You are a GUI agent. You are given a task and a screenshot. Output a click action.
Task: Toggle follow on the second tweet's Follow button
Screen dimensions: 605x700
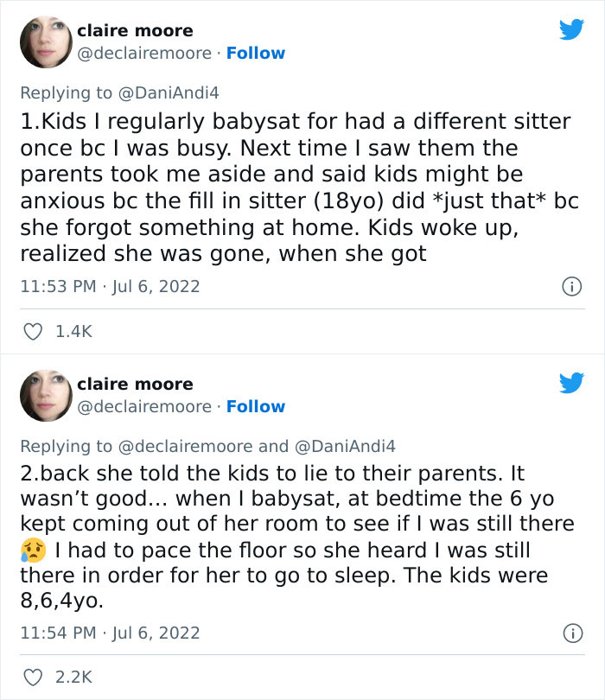(254, 406)
